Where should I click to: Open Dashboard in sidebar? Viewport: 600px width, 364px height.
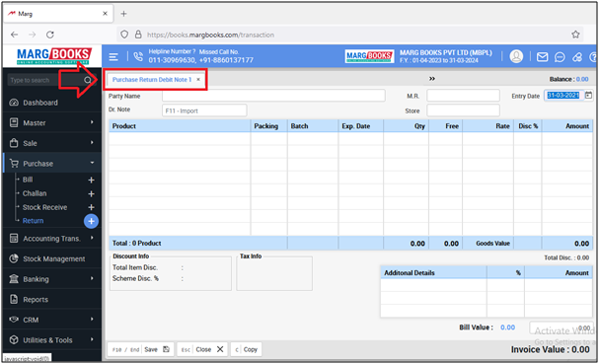click(x=52, y=103)
